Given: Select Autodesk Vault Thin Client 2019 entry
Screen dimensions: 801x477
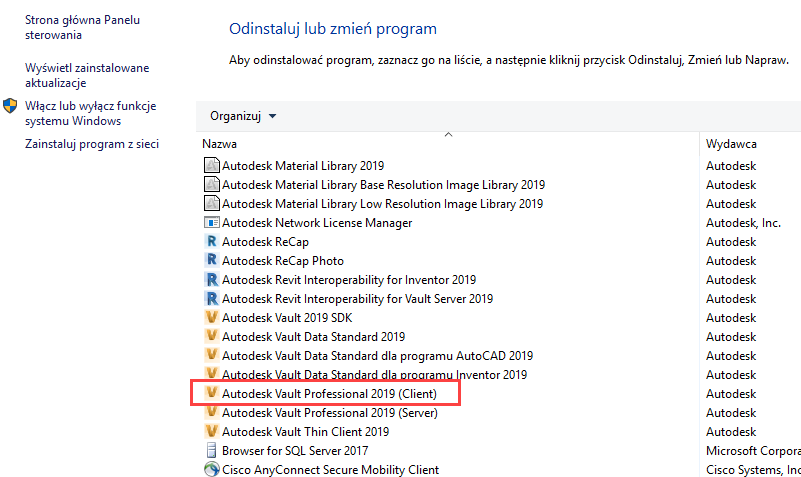Looking at the screenshot, I should [x=305, y=432].
